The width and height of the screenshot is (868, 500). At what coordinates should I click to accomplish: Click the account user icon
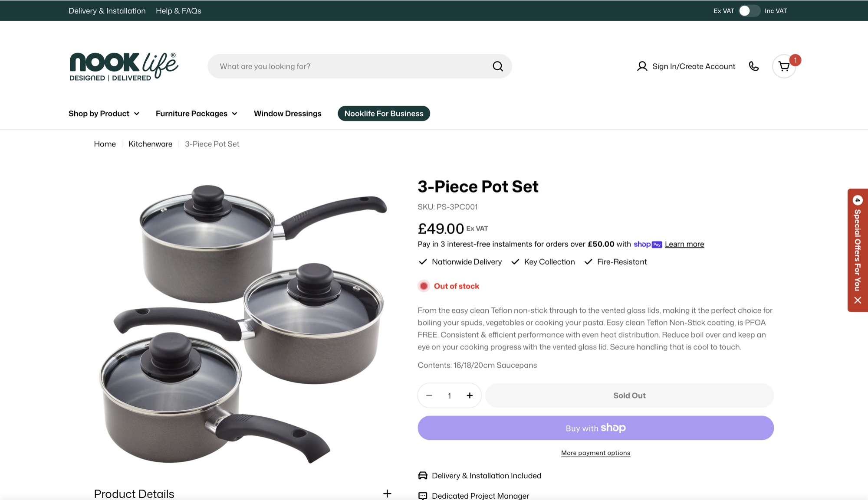642,66
